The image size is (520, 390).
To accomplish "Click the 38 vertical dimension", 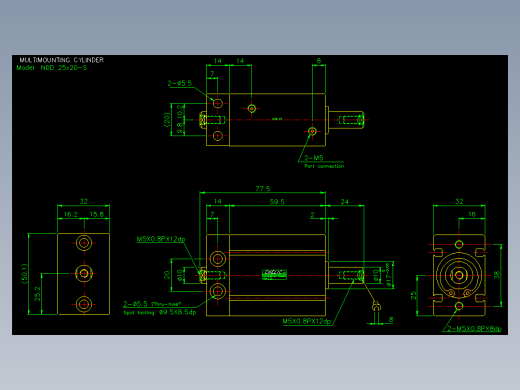I will pyautogui.click(x=497, y=275).
